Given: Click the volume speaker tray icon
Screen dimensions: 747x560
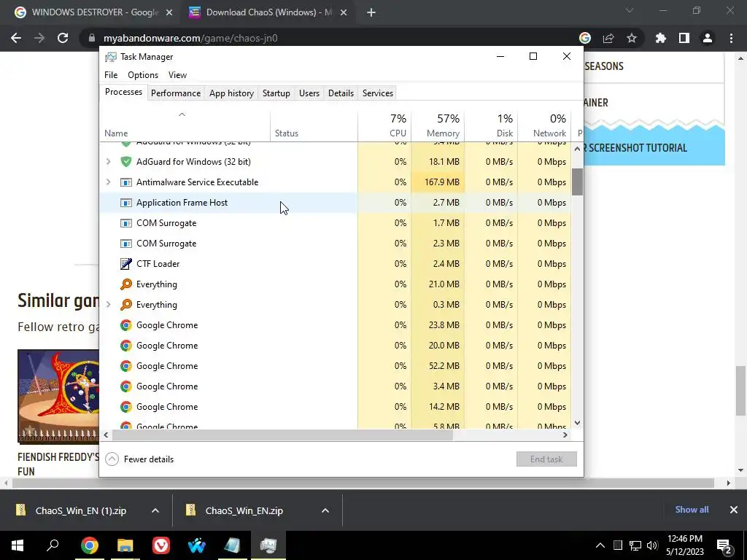Looking at the screenshot, I should coord(651,545).
